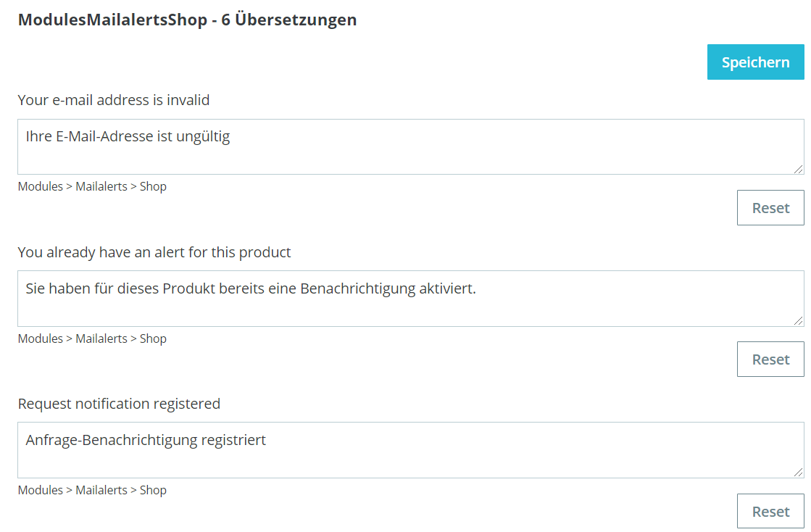Click the resize grip of the first textarea
Image resolution: width=811 pixels, height=532 pixels.
(799, 170)
